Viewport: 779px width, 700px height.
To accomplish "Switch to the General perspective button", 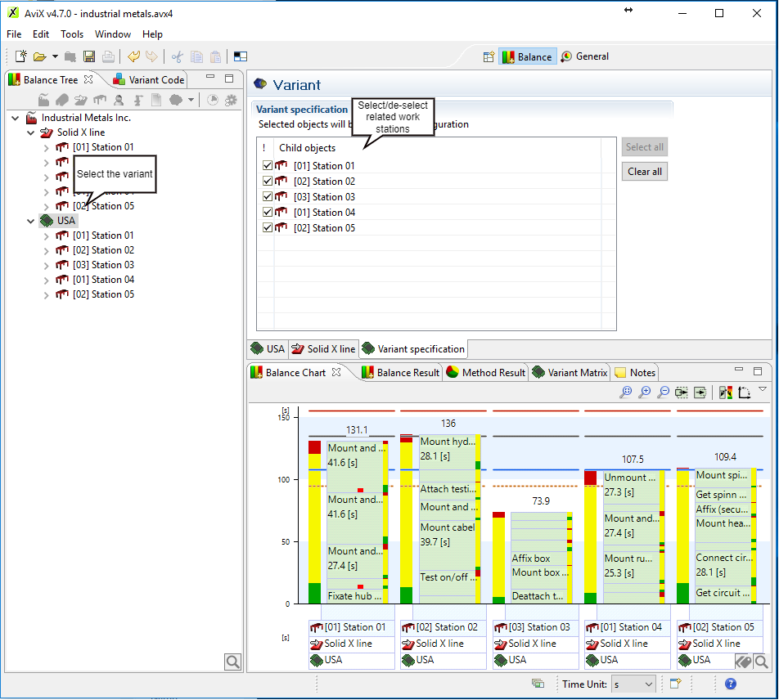I will pyautogui.click(x=585, y=56).
